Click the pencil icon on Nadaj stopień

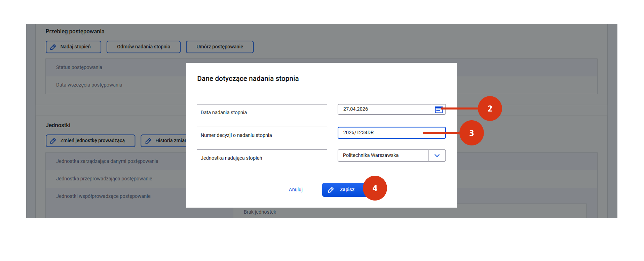click(x=53, y=47)
